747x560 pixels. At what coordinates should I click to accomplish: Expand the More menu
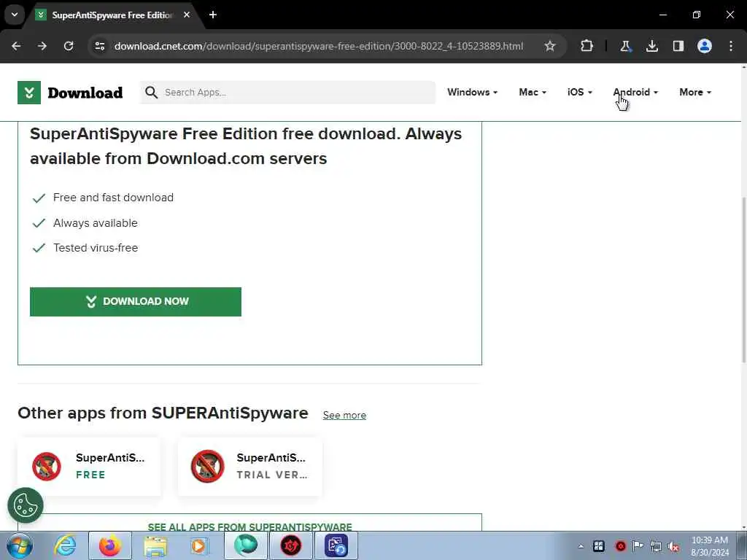694,92
